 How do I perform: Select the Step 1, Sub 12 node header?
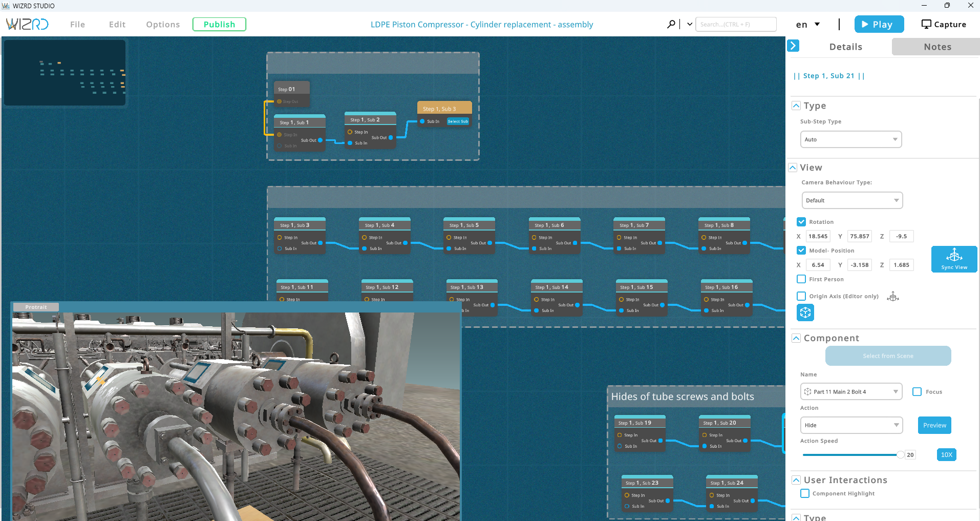coord(387,287)
